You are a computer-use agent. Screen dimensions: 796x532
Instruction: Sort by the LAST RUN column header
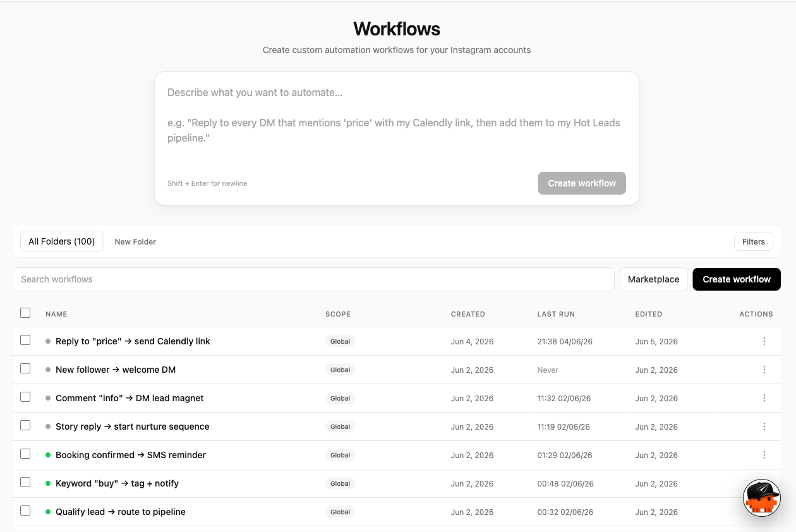[556, 314]
